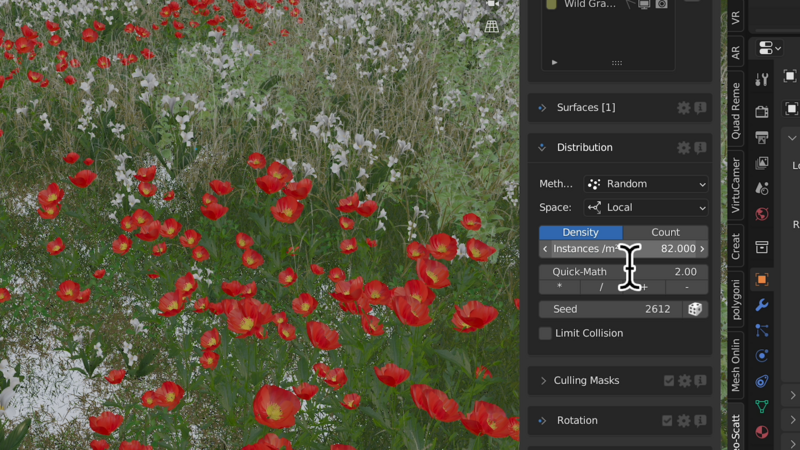
Task: Randomize seed with the dice icon
Action: [695, 309]
